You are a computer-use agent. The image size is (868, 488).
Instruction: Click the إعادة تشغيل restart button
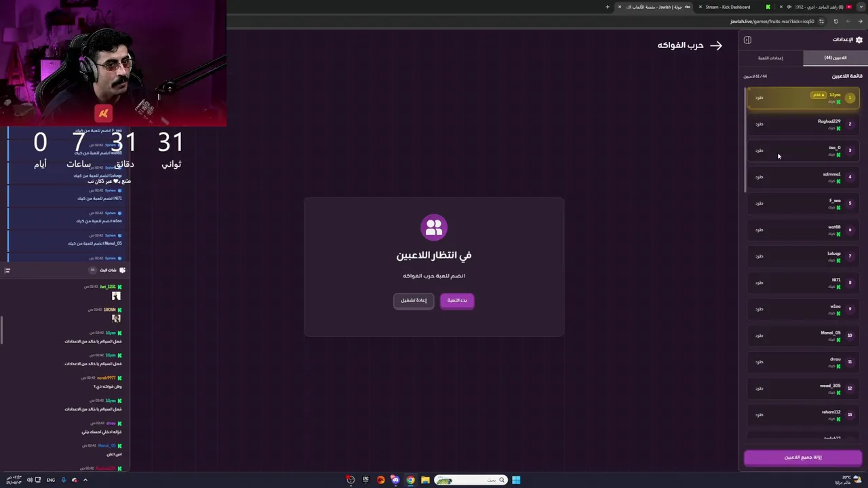click(414, 300)
